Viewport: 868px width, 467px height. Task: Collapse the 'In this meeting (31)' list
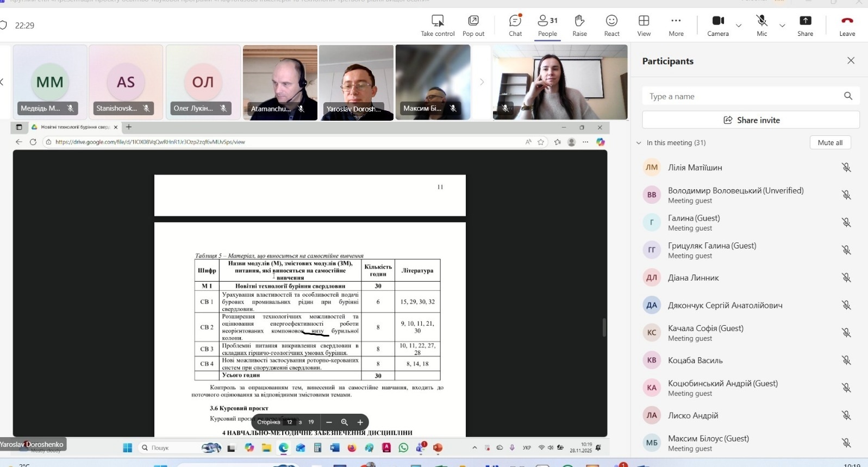[x=639, y=143]
